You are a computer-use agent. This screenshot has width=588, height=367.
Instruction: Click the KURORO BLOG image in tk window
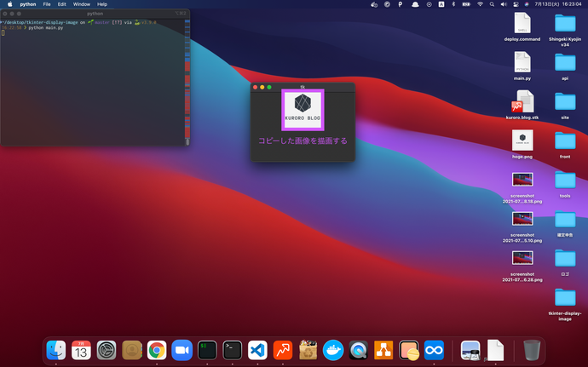[303, 110]
